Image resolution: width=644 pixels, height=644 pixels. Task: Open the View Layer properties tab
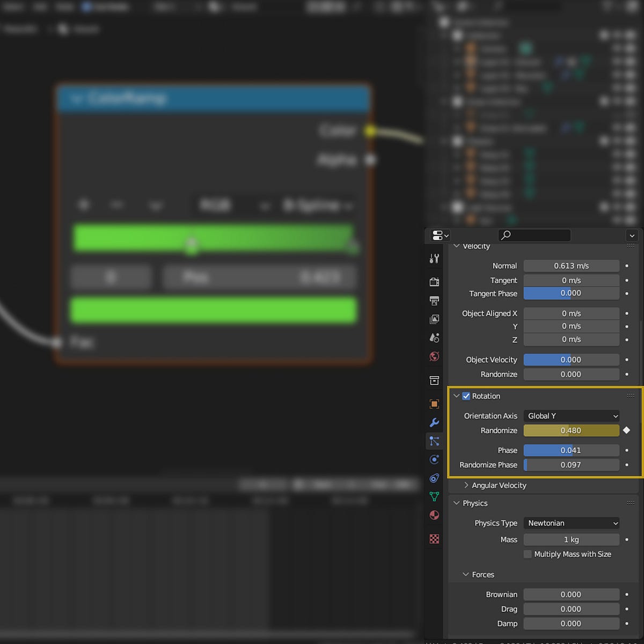[x=434, y=319]
